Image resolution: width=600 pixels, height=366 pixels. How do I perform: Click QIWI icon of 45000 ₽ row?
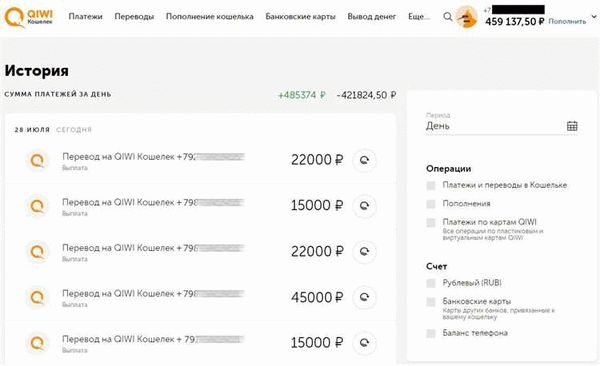tap(37, 297)
